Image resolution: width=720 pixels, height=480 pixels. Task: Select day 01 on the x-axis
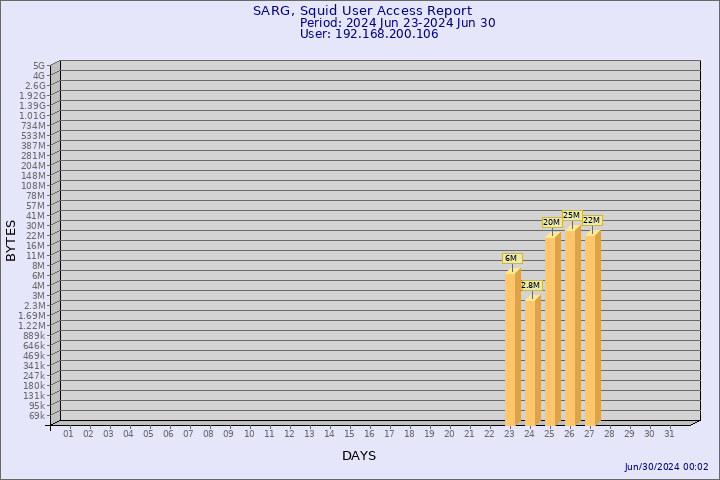(68, 433)
